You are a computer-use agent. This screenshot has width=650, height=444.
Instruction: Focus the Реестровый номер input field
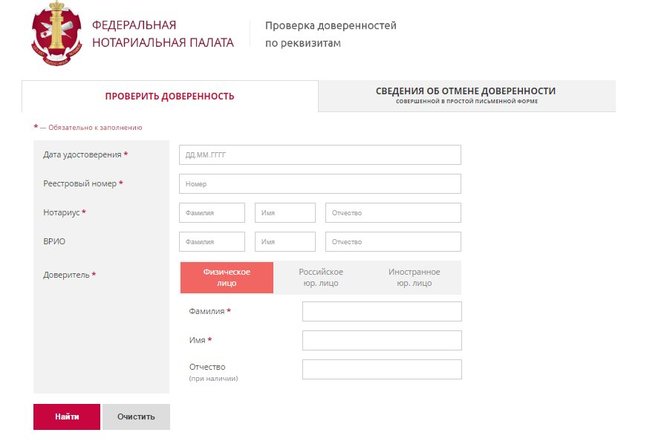pos(320,184)
